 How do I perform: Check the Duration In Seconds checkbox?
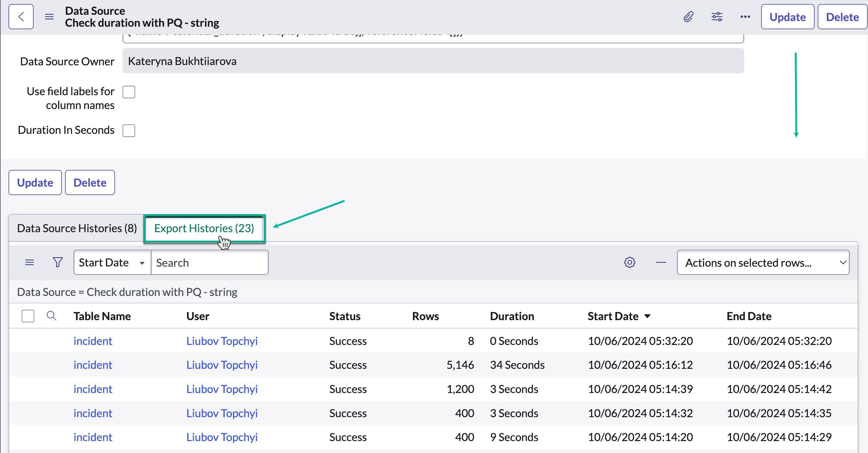(x=129, y=130)
